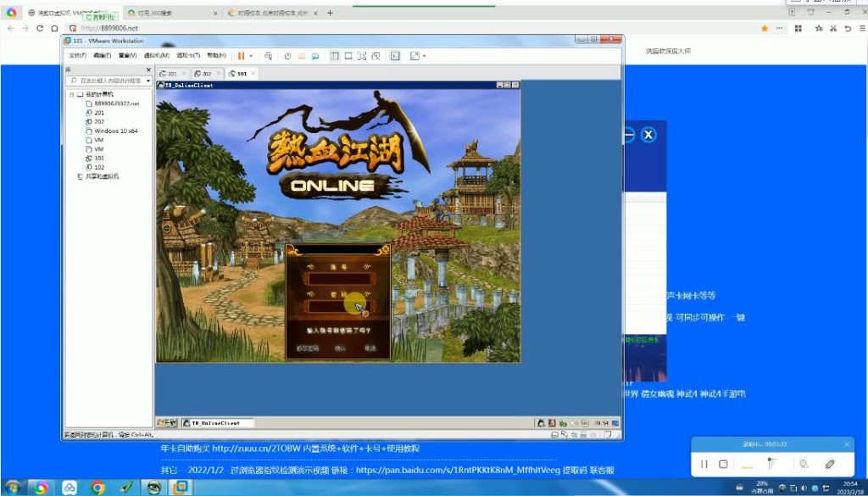
Task: Open the 帮助(H) menu in VMware
Action: 216,56
